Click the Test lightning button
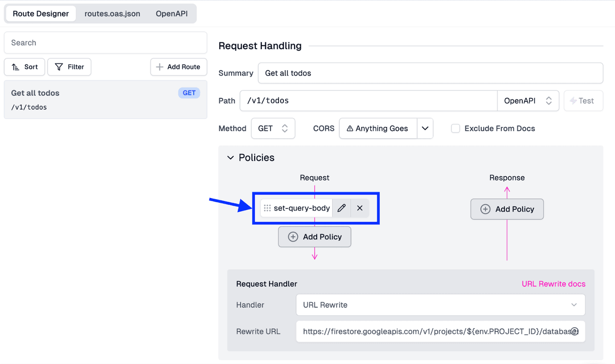615x364 pixels. click(x=582, y=101)
